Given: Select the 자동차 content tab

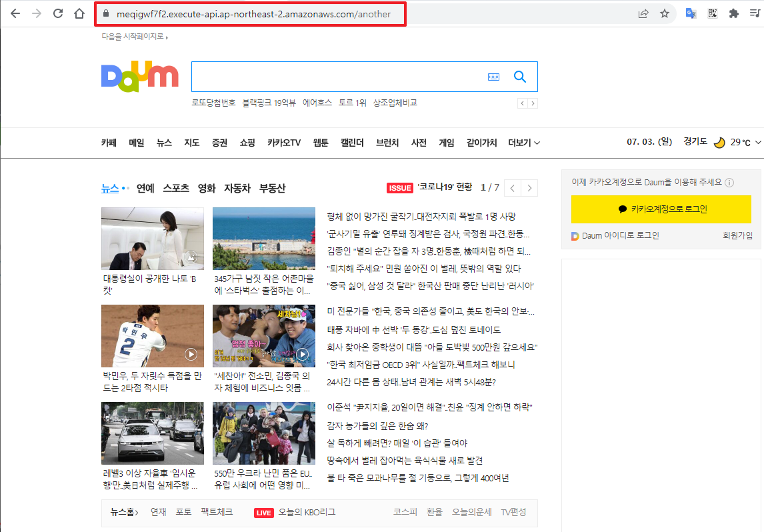Looking at the screenshot, I should pyautogui.click(x=237, y=188).
